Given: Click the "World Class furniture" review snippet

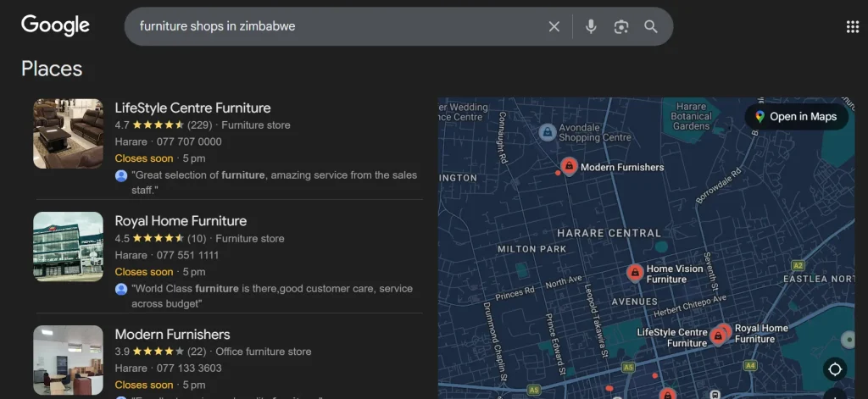Looking at the screenshot, I should coord(272,296).
